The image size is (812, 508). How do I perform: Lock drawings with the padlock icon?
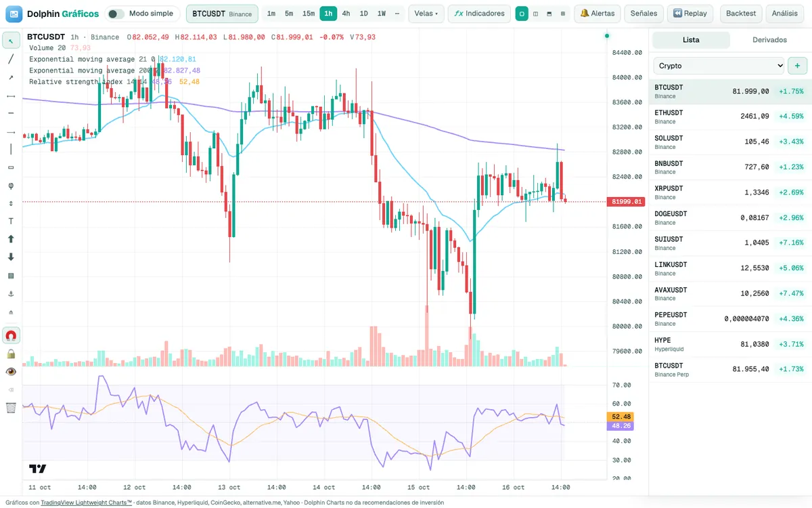coord(11,354)
